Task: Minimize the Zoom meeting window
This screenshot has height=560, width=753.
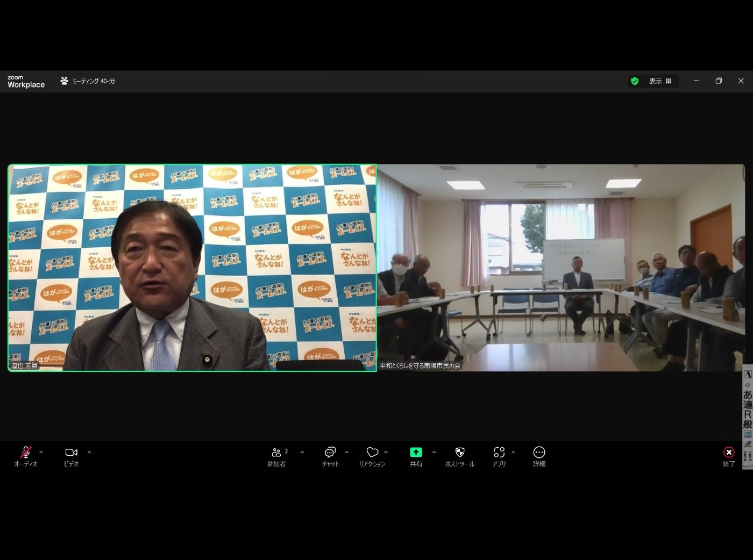Action: pyautogui.click(x=697, y=81)
